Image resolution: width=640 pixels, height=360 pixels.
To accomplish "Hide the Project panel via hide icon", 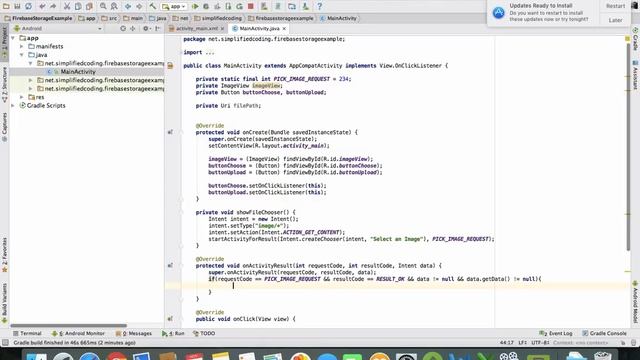I will click(158, 29).
